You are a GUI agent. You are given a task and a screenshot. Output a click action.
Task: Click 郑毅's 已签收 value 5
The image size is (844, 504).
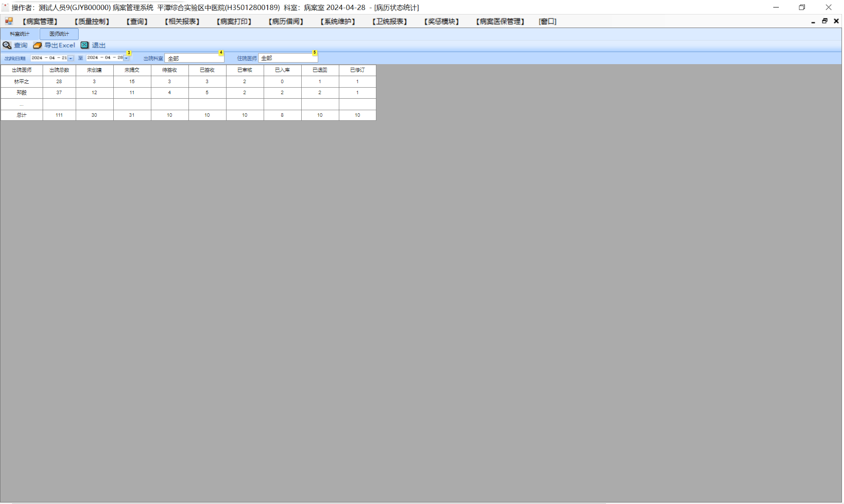pyautogui.click(x=207, y=93)
